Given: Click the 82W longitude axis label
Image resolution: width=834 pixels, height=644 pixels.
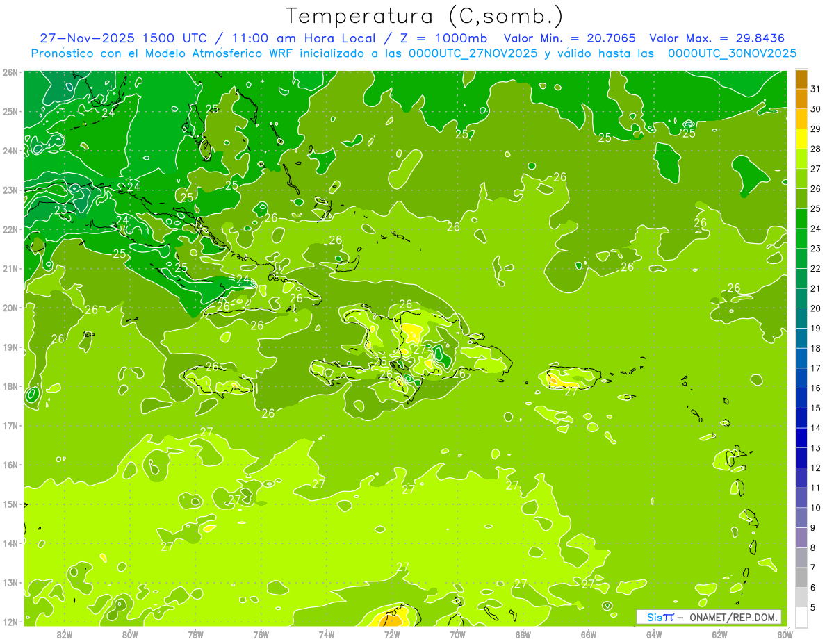Looking at the screenshot, I should coord(65,634).
